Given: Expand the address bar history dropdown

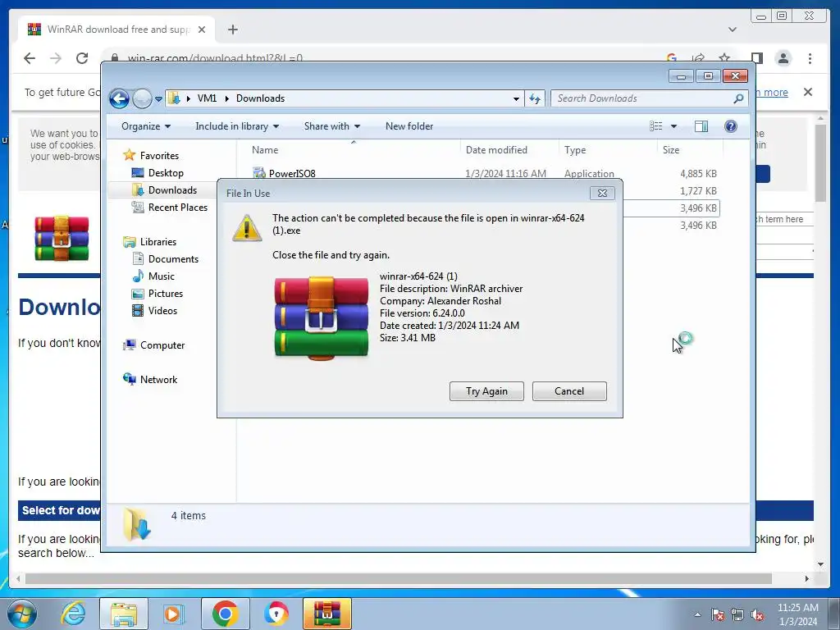Looking at the screenshot, I should (516, 99).
